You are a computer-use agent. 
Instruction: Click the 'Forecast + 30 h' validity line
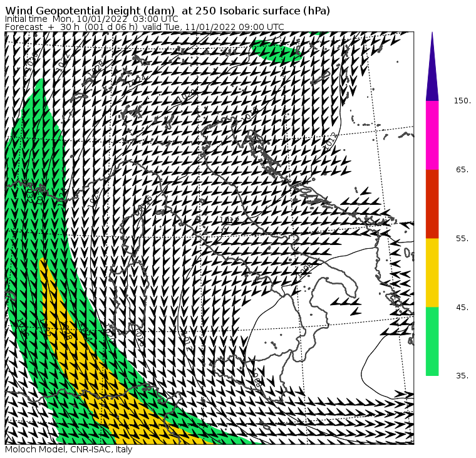[x=145, y=27]
